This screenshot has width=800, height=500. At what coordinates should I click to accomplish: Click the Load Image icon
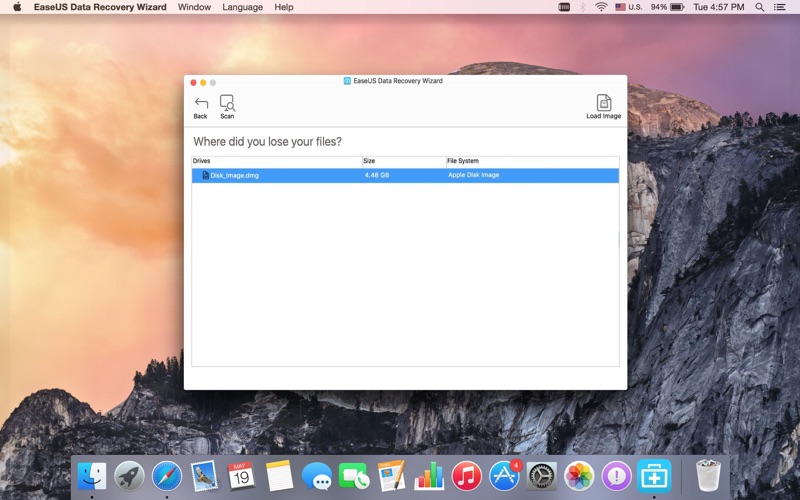coord(603,104)
